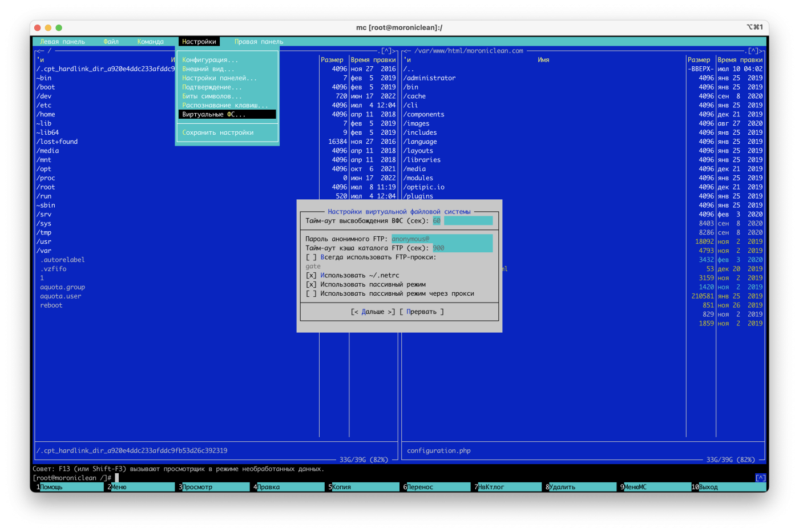
Task: Open right panel directory history [^] list
Action: [753, 51]
